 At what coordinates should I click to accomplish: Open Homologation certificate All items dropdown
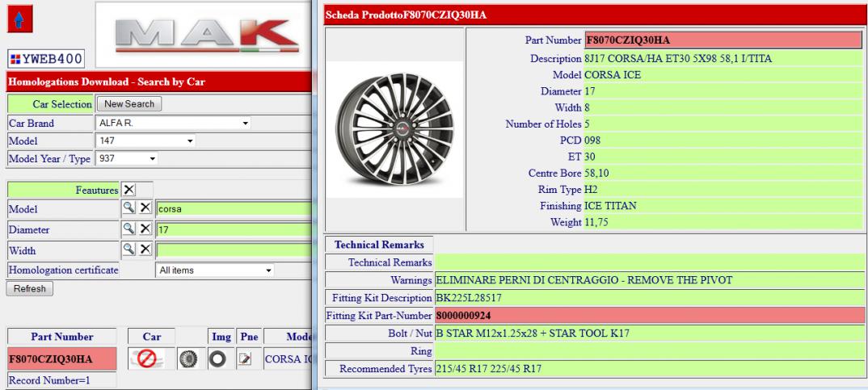point(215,270)
